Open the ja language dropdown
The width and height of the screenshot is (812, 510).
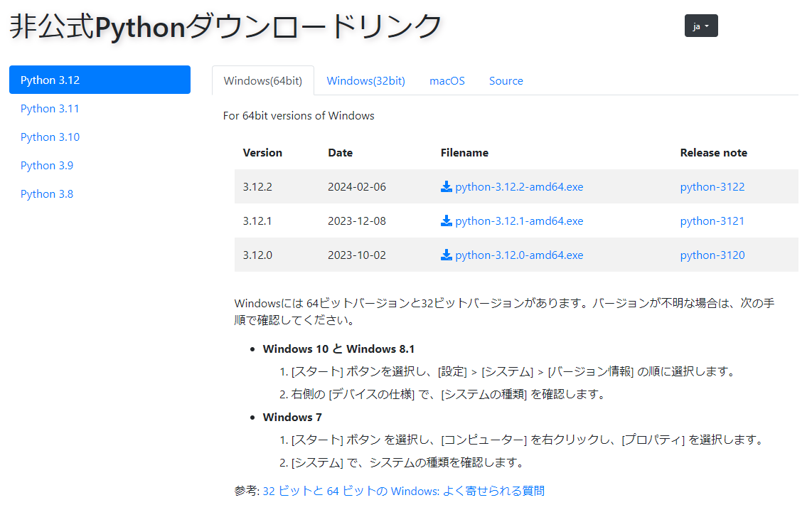tap(700, 26)
